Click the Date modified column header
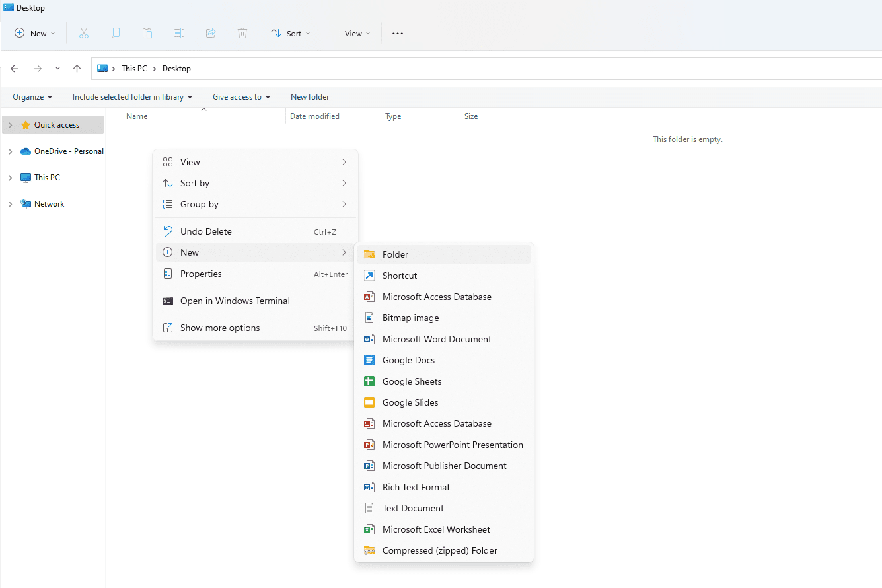Image resolution: width=882 pixels, height=588 pixels. [314, 116]
